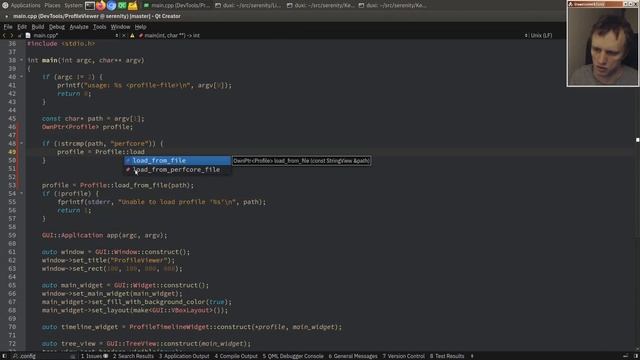Viewport: 640px width, 360px height.
Task: Open the Window menu
Action: (120, 27)
